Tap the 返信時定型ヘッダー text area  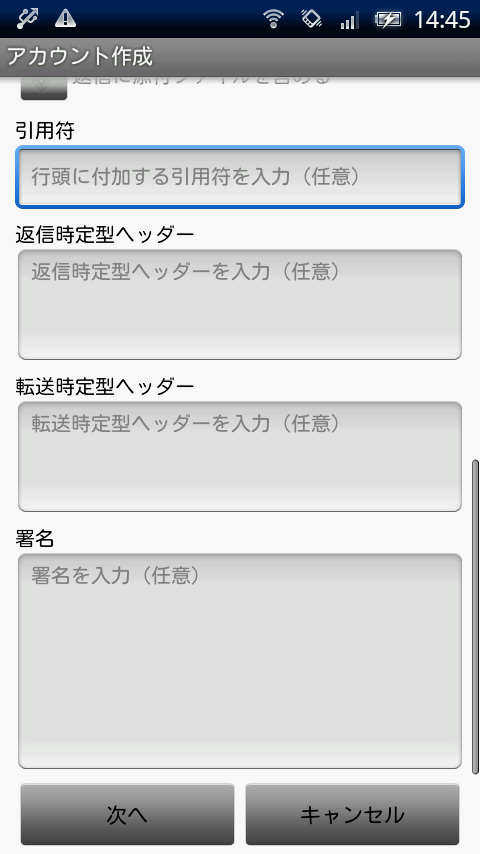(240, 304)
